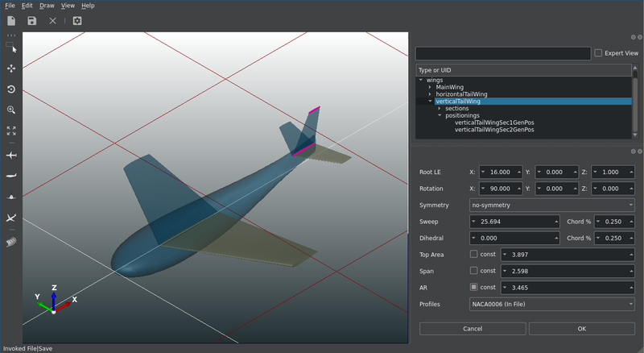644x353 pixels.
Task: Click the New file icon
Action: click(11, 21)
